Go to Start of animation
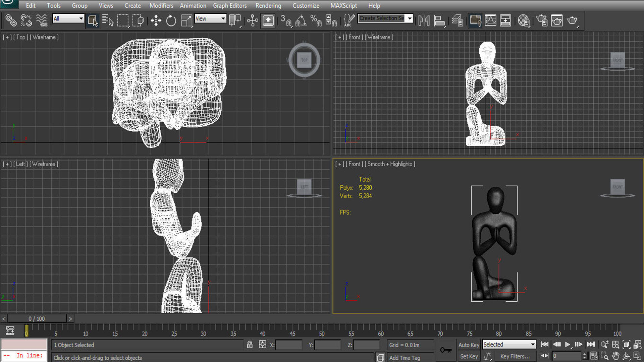The width and height of the screenshot is (644, 362). 544,344
